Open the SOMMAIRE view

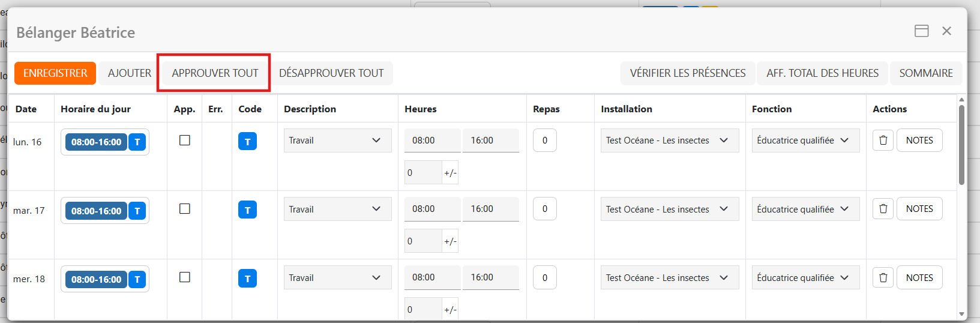point(925,73)
